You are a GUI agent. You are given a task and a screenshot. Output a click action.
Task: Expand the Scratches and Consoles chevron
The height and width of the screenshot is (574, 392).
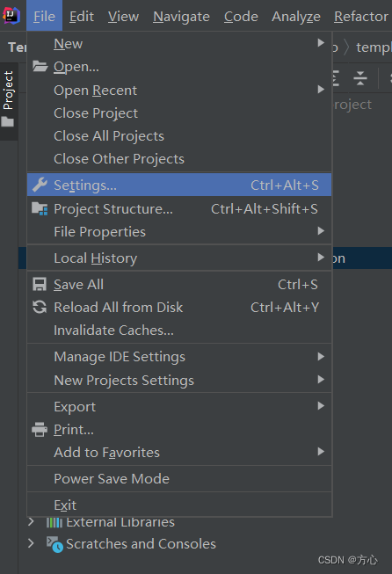coord(32,543)
